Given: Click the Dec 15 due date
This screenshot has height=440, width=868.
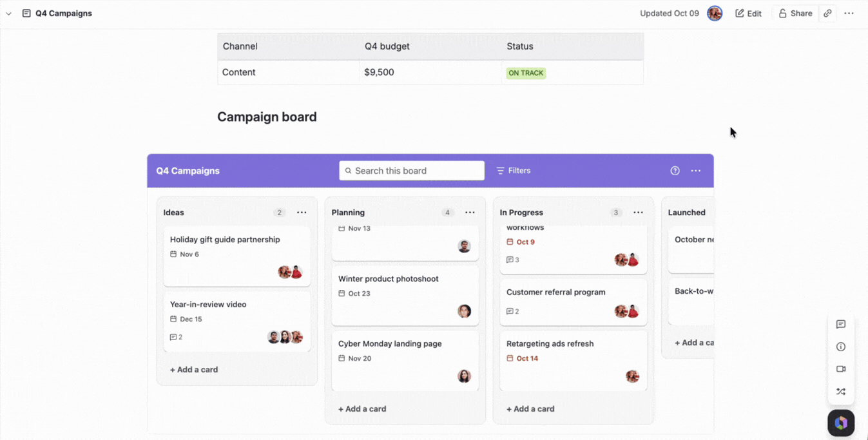Looking at the screenshot, I should (186, 319).
